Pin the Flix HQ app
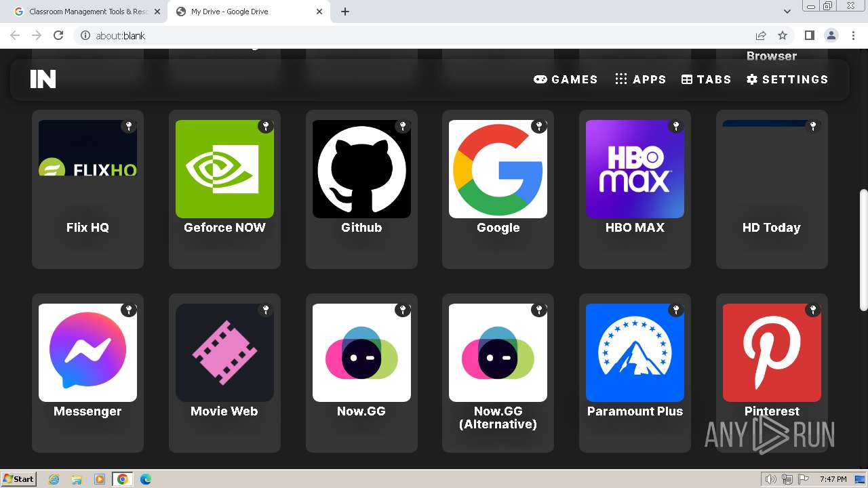The height and width of the screenshot is (488, 868). point(129,126)
